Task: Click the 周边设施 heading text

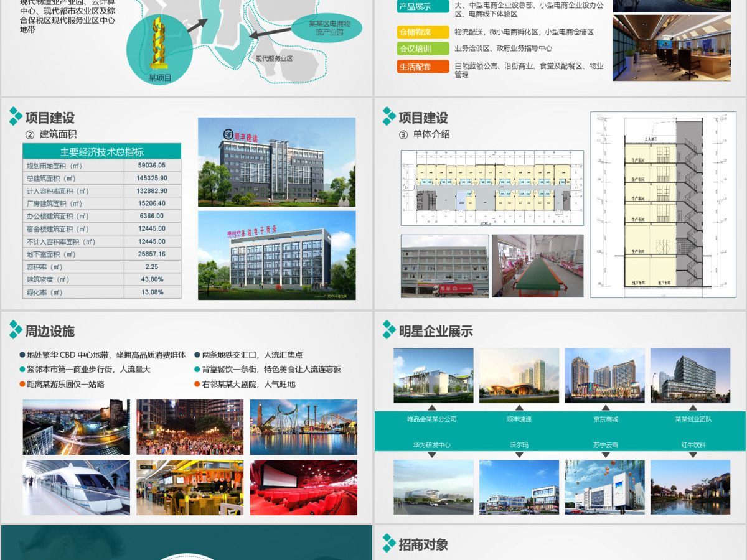Action: 50,330
